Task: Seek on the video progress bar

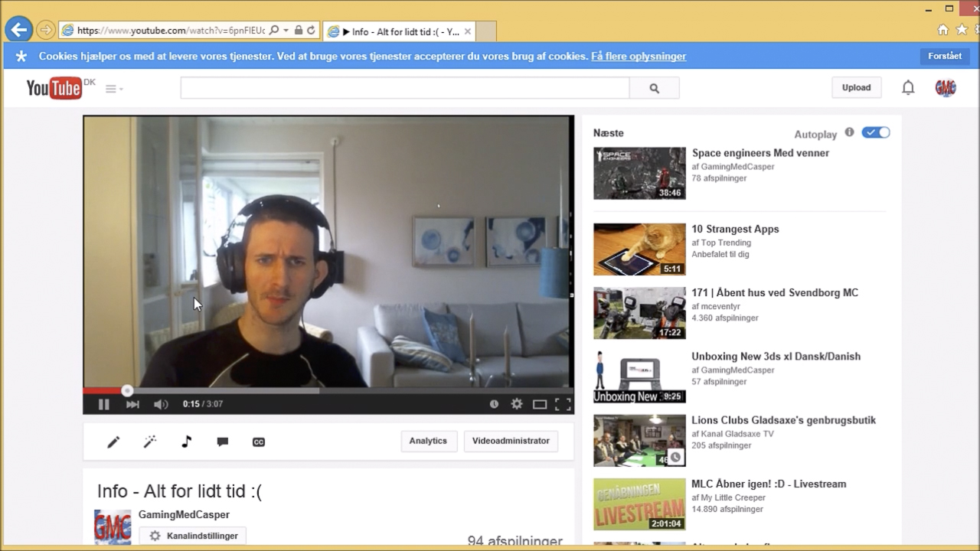Action: click(328, 390)
